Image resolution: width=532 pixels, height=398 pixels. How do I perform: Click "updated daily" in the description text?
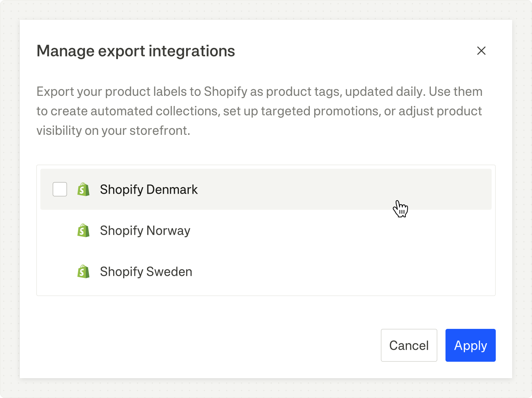click(385, 92)
